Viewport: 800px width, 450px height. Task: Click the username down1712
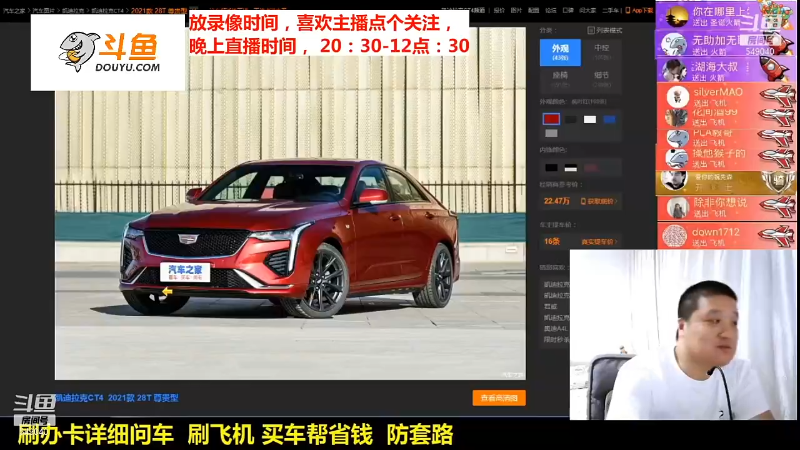coord(716,232)
